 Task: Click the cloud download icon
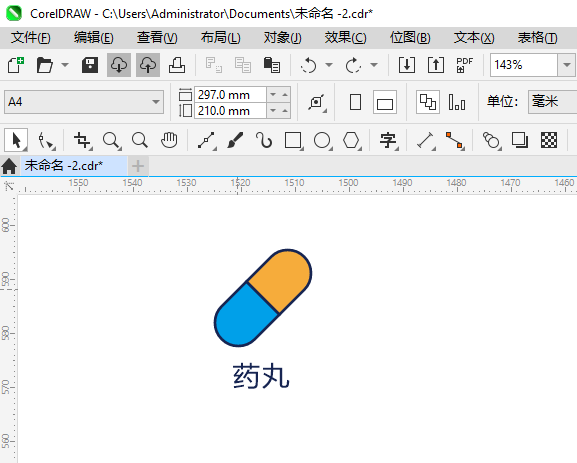click(x=119, y=65)
